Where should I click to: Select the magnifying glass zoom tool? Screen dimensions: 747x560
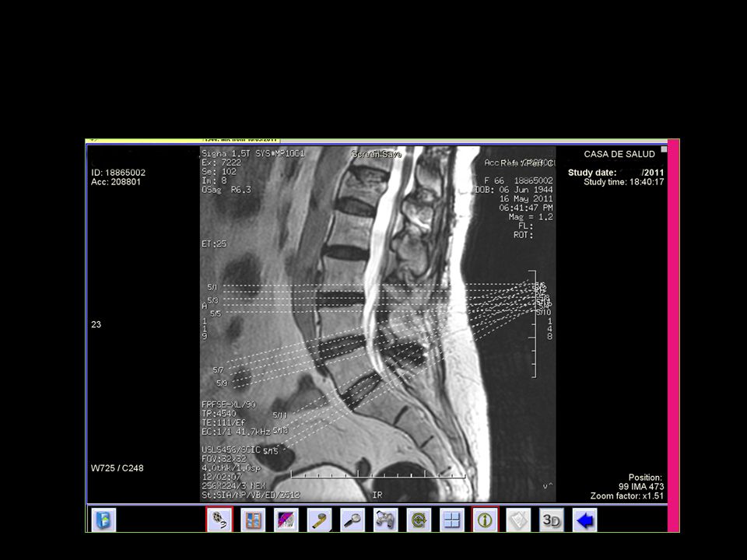352,520
